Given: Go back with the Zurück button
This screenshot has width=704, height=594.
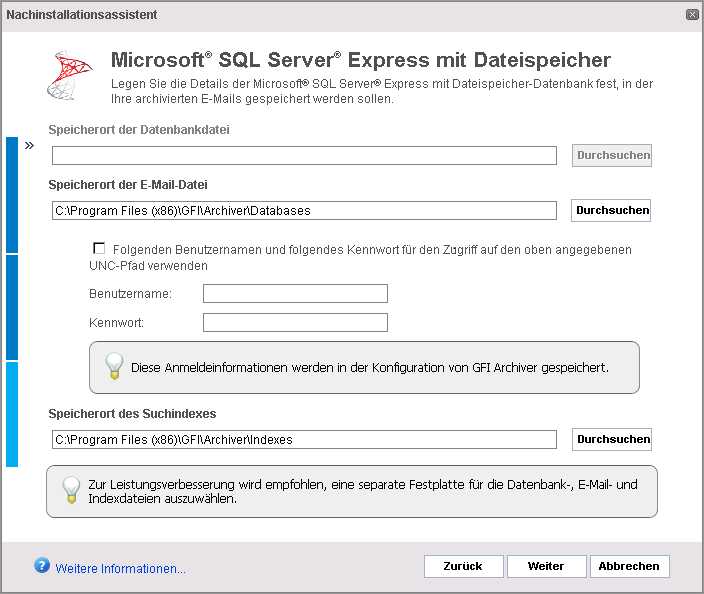Looking at the screenshot, I should coord(463,566).
